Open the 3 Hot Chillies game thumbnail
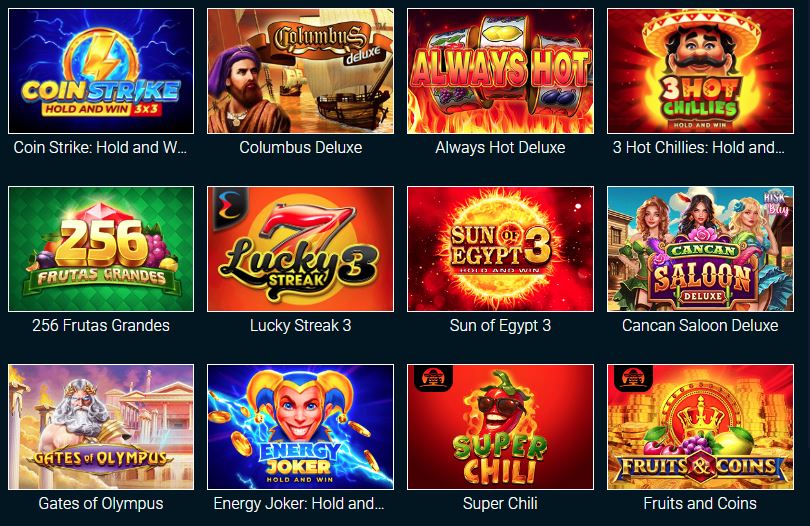 700,71
